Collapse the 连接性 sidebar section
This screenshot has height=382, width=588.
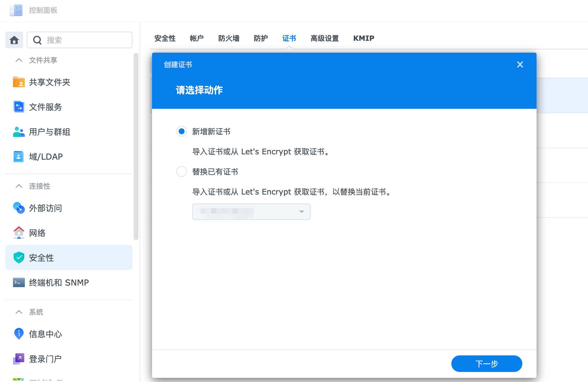(19, 186)
